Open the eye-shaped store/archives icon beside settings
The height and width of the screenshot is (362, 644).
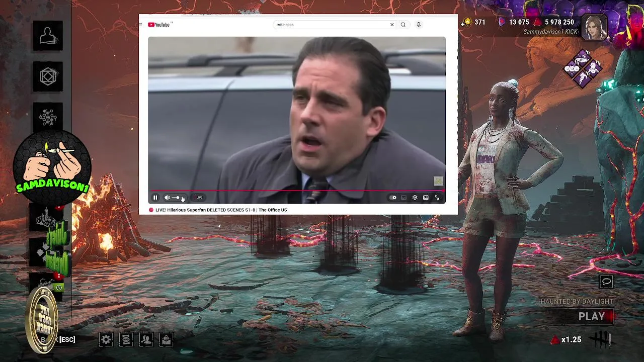[126, 339]
